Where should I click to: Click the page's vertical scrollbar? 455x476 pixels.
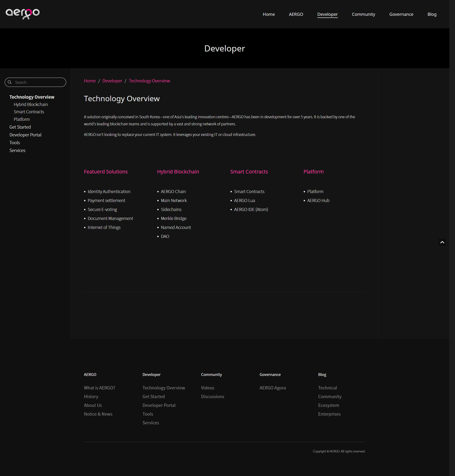pyautogui.click(x=452, y=238)
